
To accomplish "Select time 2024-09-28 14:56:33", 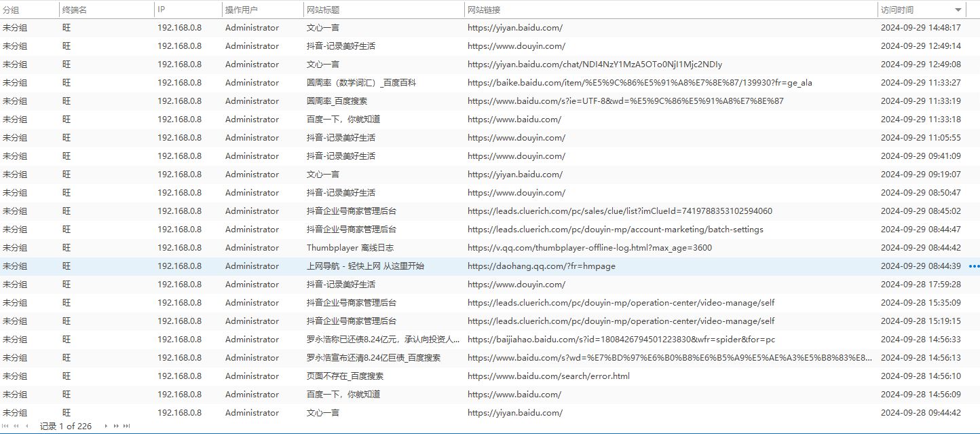I will click(921, 340).
